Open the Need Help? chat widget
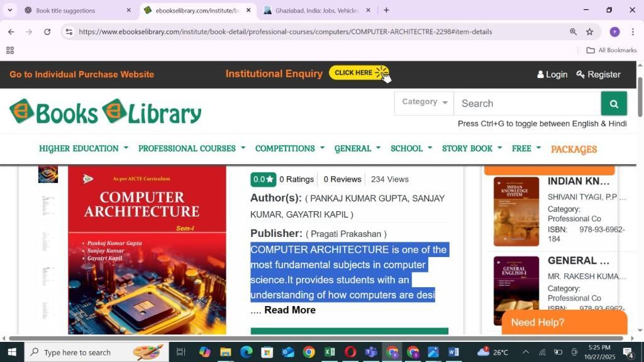 pyautogui.click(x=564, y=322)
